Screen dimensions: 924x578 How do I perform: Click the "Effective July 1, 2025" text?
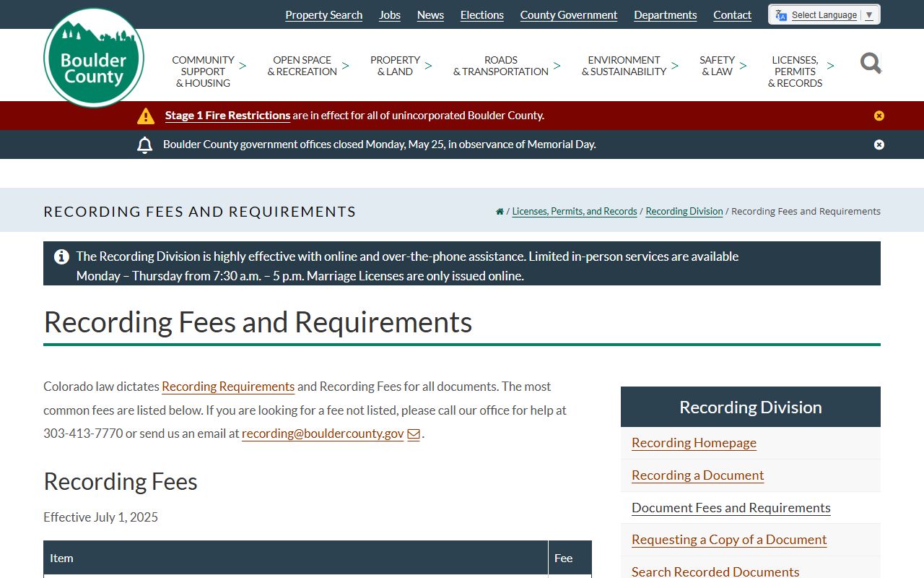tap(101, 517)
